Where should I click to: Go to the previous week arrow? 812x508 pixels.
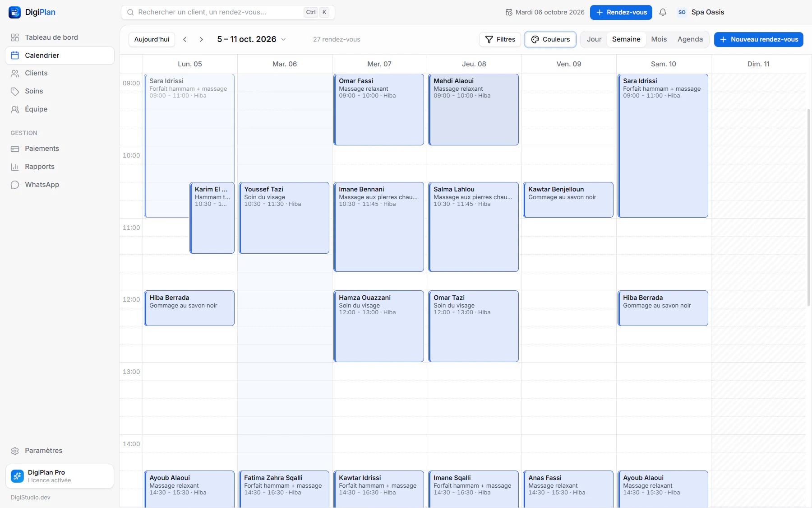pyautogui.click(x=185, y=39)
